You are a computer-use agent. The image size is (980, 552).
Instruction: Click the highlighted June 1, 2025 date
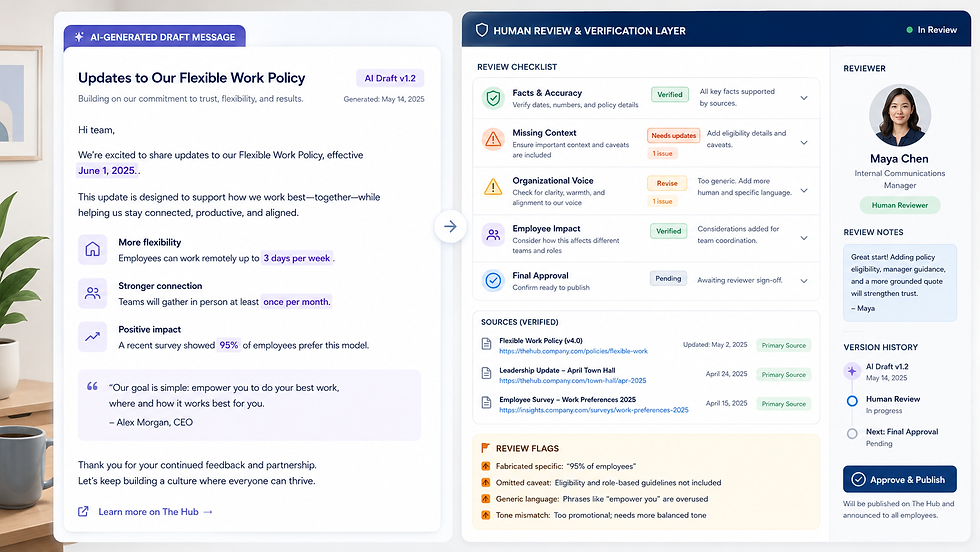coord(107,170)
